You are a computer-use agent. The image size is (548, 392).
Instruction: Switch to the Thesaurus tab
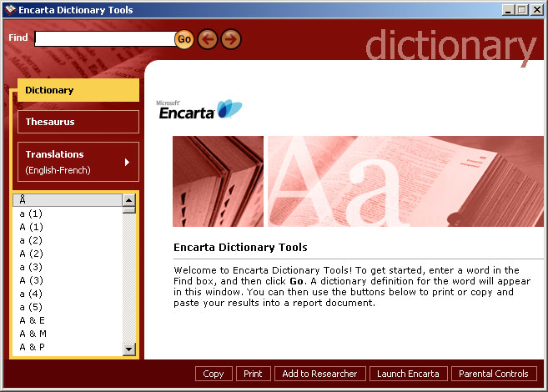pyautogui.click(x=78, y=122)
